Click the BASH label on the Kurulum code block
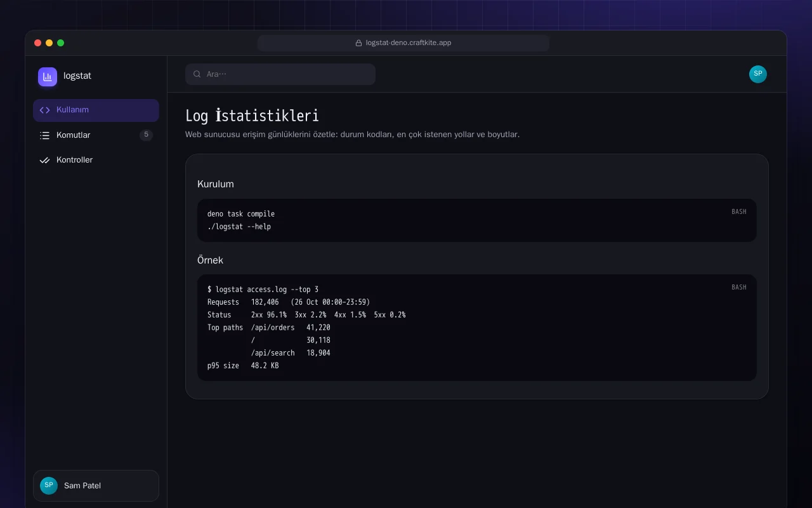 (x=739, y=211)
